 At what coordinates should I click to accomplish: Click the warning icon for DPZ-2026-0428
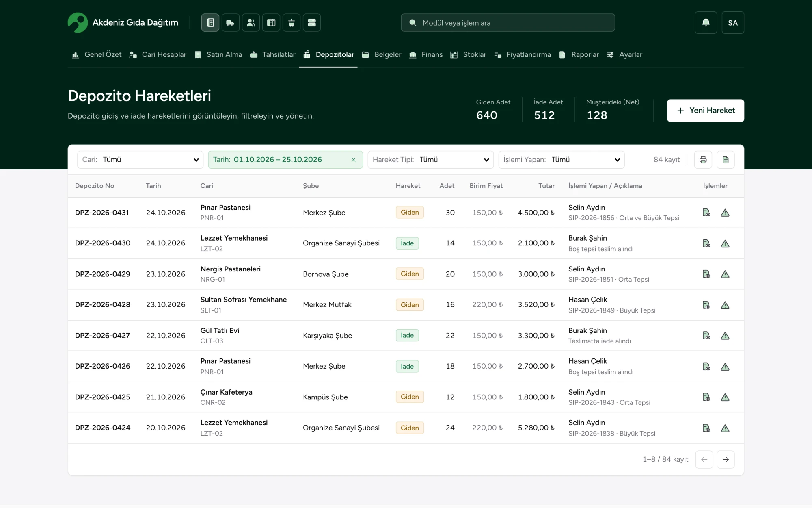click(725, 305)
